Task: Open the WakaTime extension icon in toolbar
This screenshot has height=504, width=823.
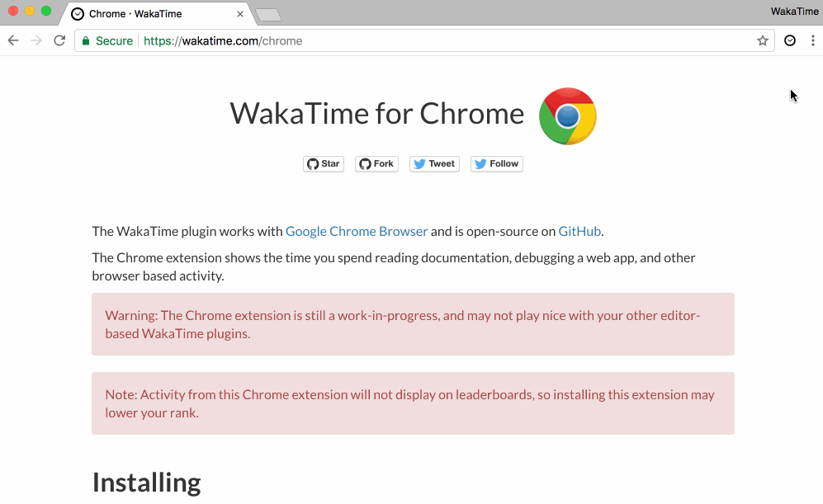Action: [x=790, y=40]
